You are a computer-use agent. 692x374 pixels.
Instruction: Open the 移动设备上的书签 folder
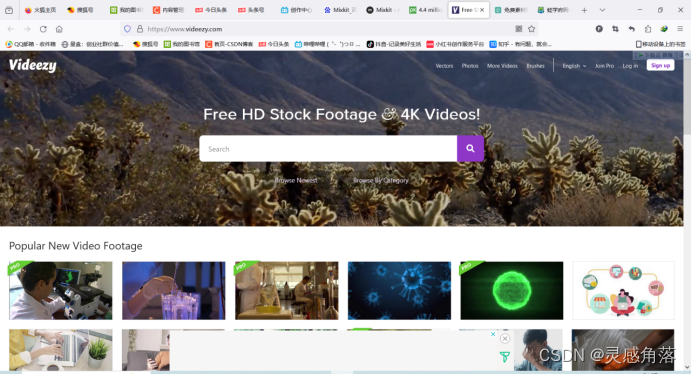[661, 44]
